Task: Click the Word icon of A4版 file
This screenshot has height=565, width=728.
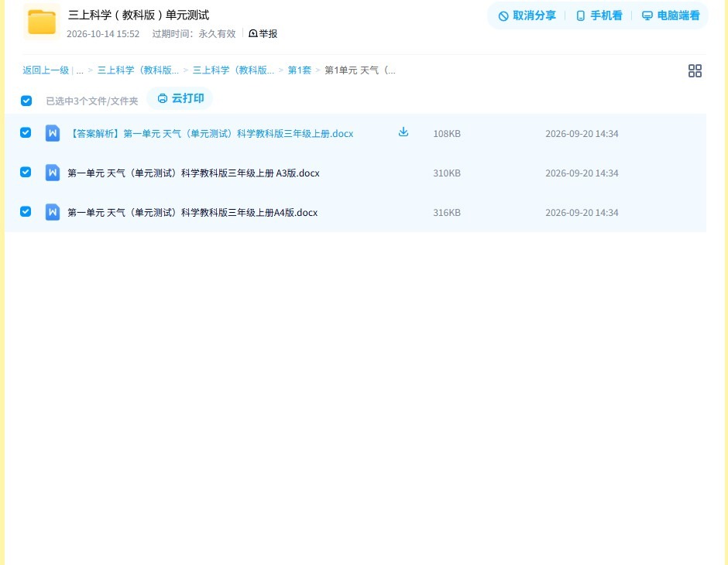Action: (53, 212)
